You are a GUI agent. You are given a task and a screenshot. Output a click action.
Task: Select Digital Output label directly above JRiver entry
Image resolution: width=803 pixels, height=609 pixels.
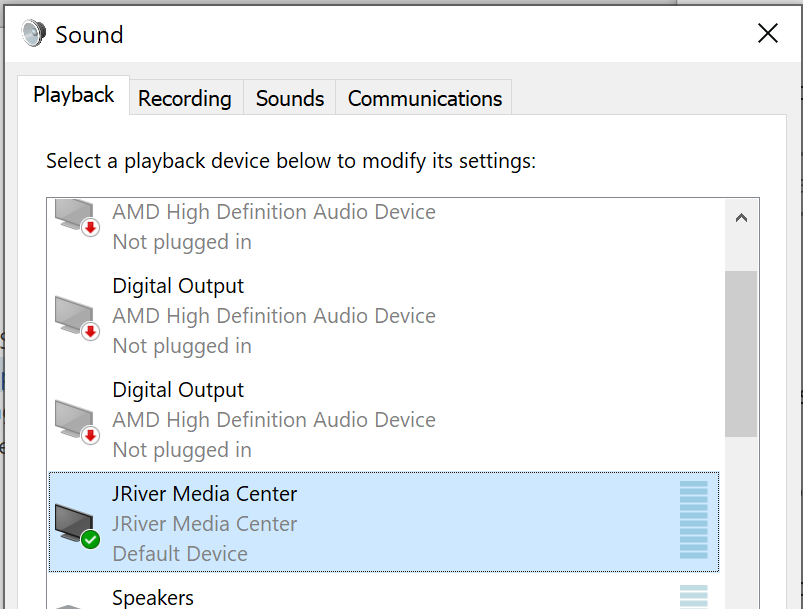(178, 390)
